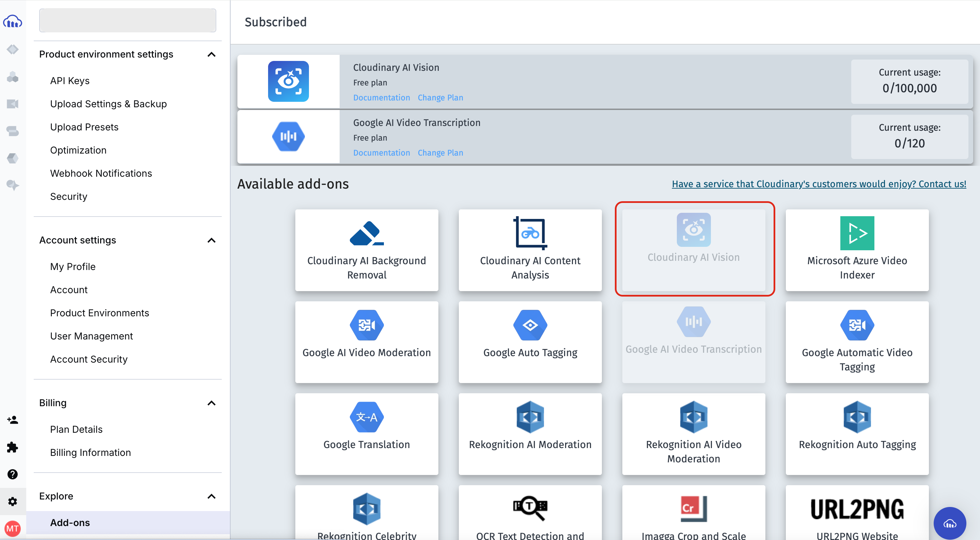Open Documentation for Google AI Video Transcription
980x540 pixels.
pos(382,153)
